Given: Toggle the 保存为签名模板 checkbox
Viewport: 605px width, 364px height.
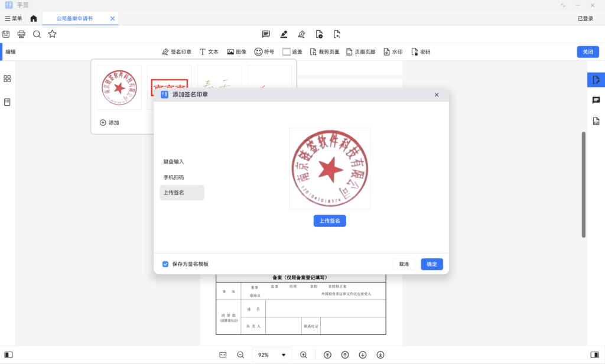Looking at the screenshot, I should tap(165, 264).
